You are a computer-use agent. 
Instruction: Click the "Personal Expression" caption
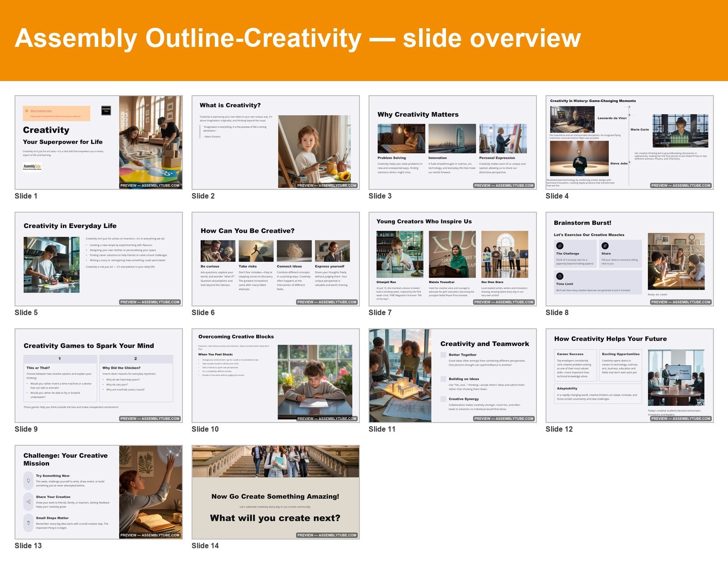pos(497,158)
